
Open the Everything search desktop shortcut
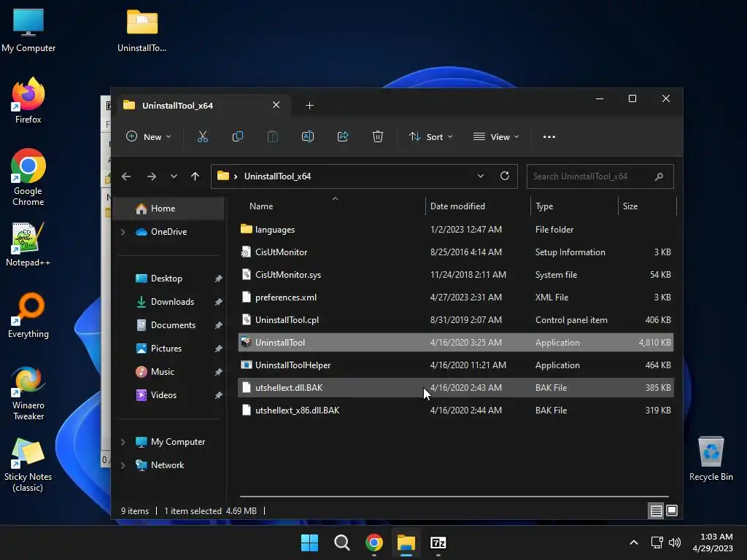coord(28,315)
